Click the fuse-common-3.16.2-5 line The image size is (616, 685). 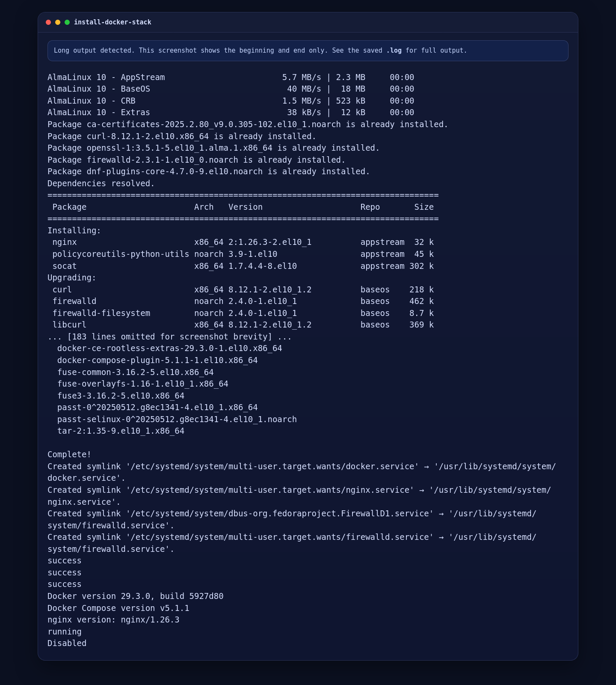tap(136, 372)
